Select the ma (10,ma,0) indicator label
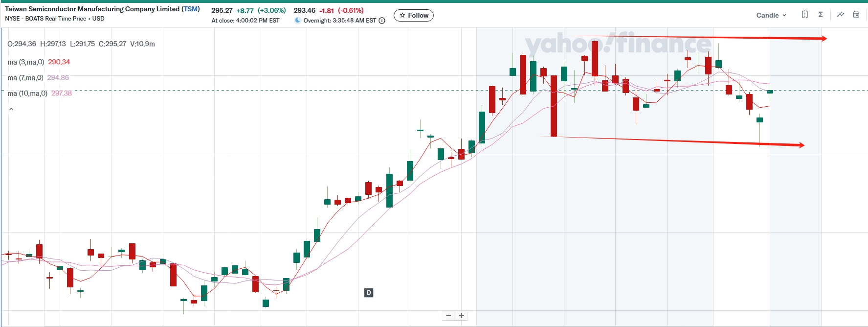The image size is (868, 327). 27,93
